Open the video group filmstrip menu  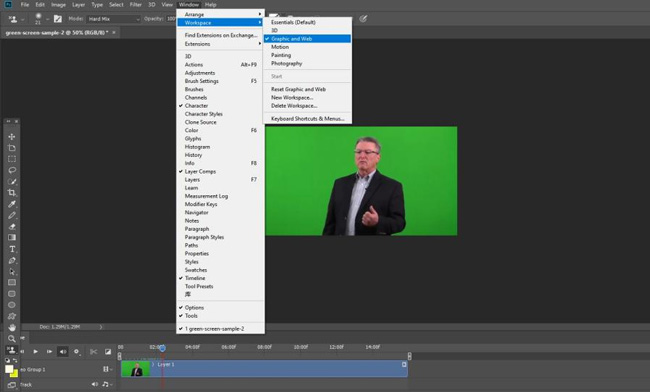pos(107,369)
